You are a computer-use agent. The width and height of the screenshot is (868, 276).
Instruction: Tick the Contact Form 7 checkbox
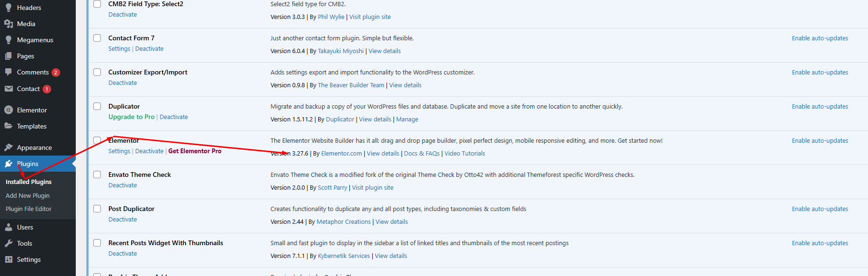(97, 38)
